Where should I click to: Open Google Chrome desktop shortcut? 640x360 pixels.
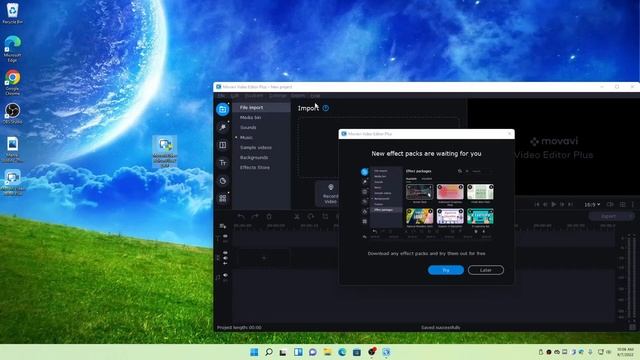tap(12, 82)
